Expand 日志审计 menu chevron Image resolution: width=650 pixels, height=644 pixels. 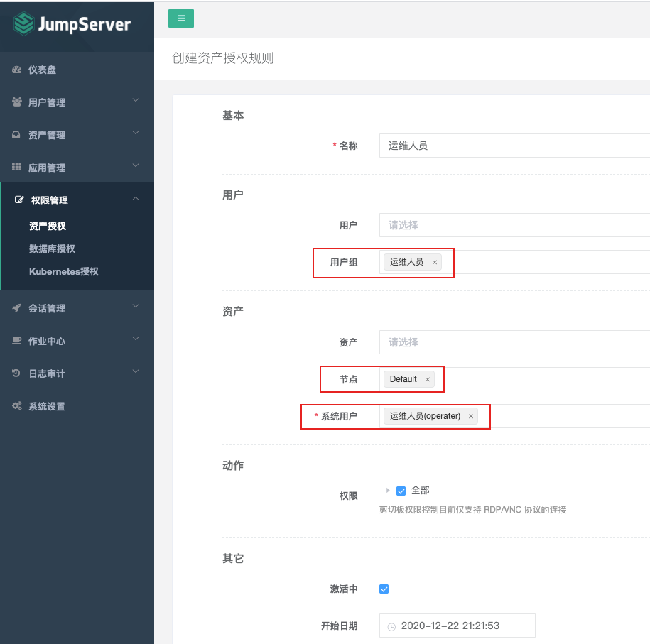pyautogui.click(x=136, y=371)
